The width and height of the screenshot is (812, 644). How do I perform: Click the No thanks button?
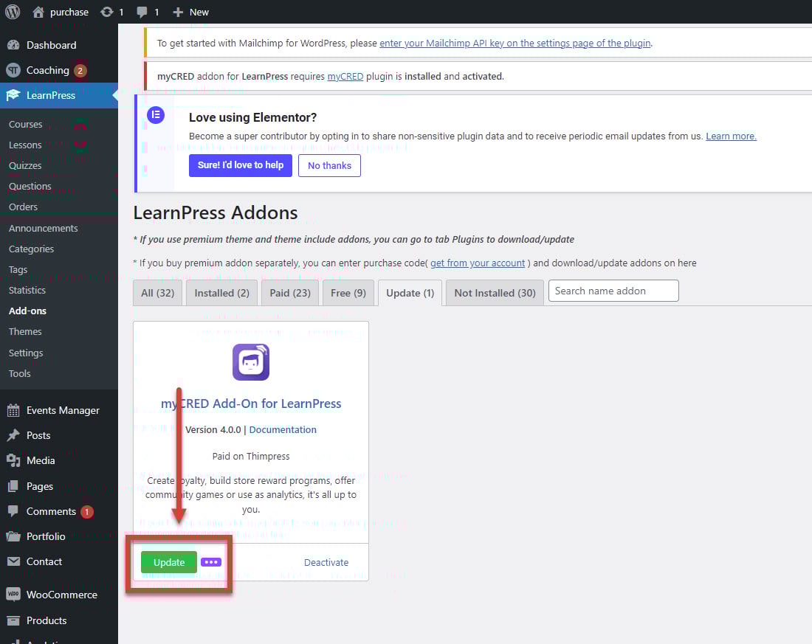[329, 166]
